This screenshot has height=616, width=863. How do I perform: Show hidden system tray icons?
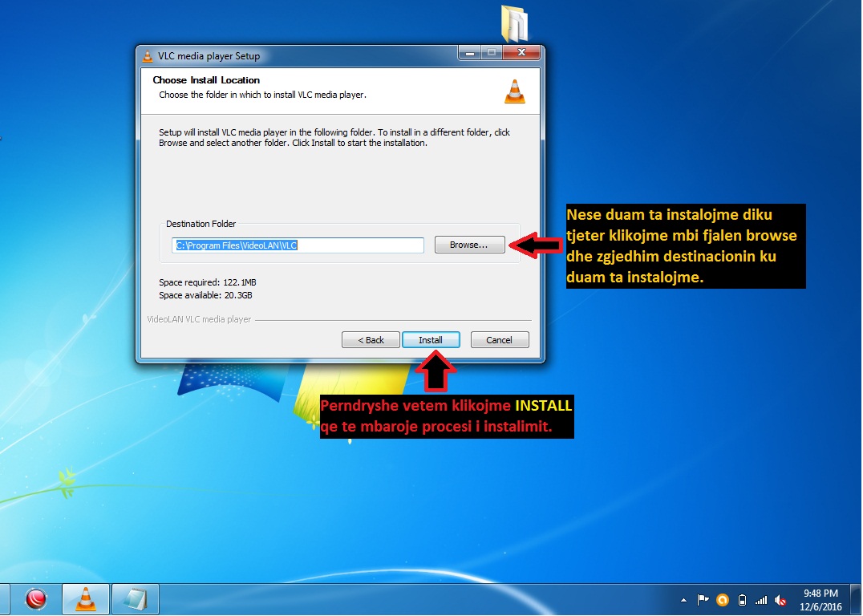[x=683, y=600]
